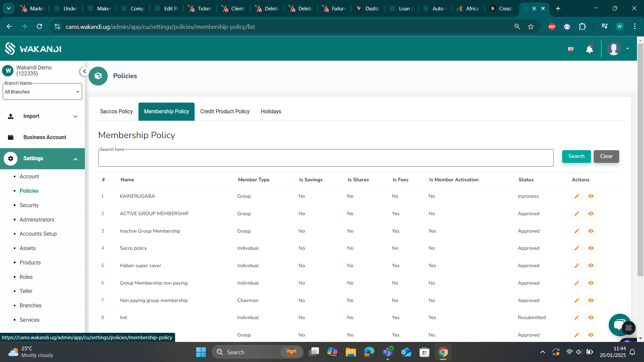Open Accounts Setup in sidebar

[38, 234]
